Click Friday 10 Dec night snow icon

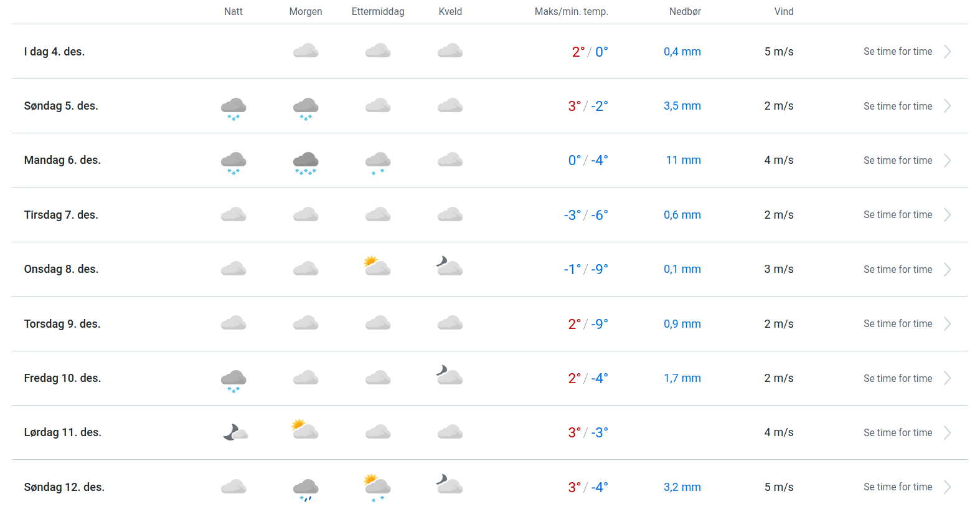(233, 379)
